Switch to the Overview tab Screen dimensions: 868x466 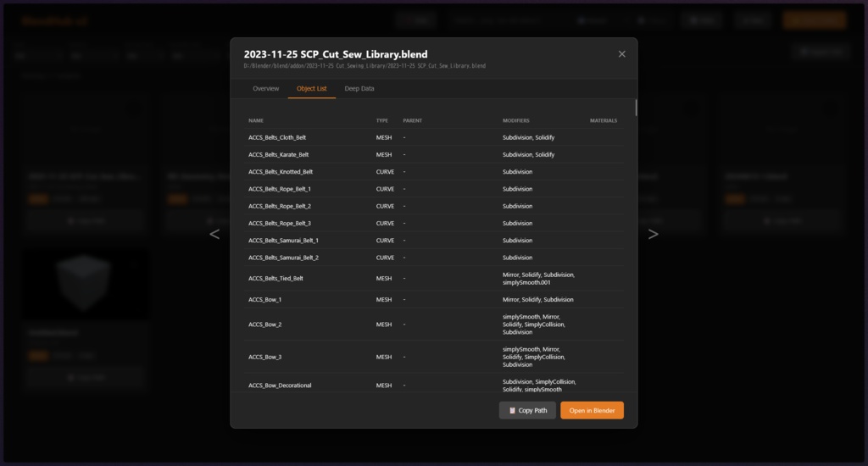pyautogui.click(x=265, y=89)
